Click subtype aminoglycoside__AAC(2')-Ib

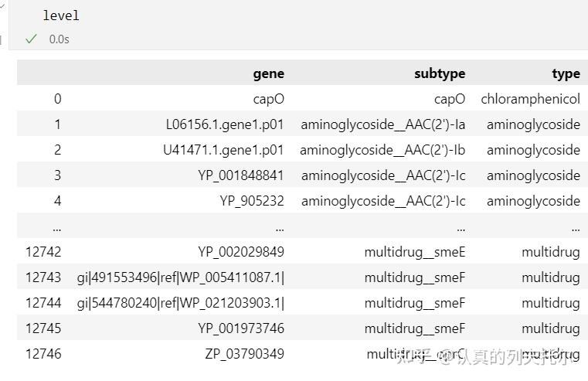coord(382,150)
